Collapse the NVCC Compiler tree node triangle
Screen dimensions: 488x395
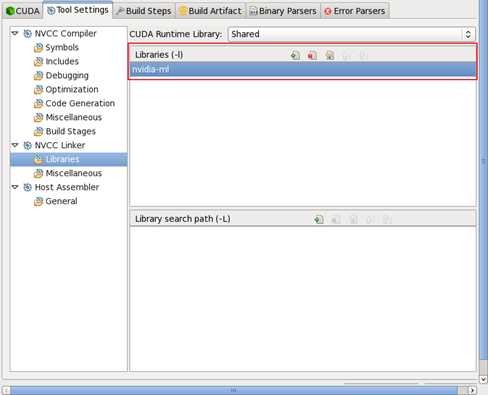click(15, 33)
